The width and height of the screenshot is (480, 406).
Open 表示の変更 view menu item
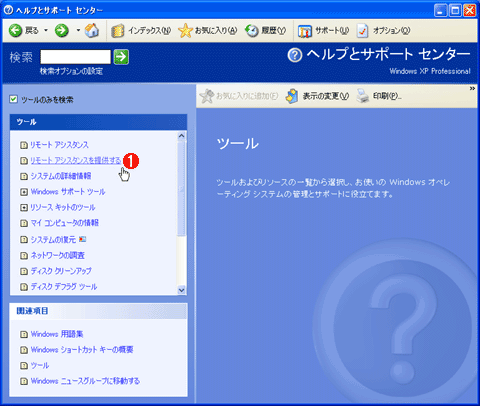[x=317, y=96]
